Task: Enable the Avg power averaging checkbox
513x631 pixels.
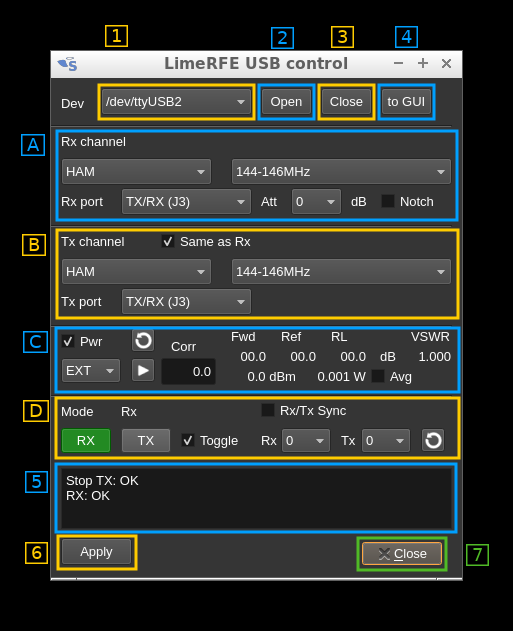Action: click(378, 376)
